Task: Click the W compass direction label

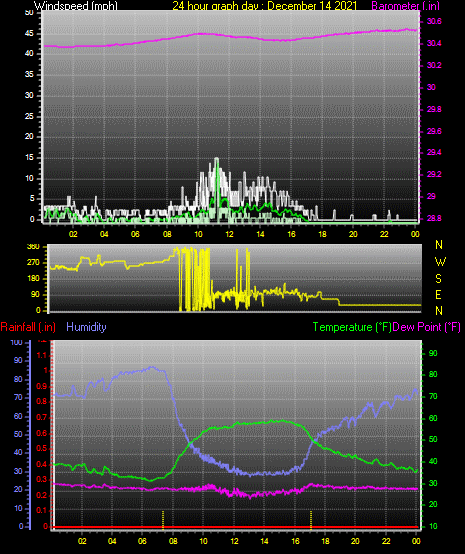Action: click(x=440, y=262)
